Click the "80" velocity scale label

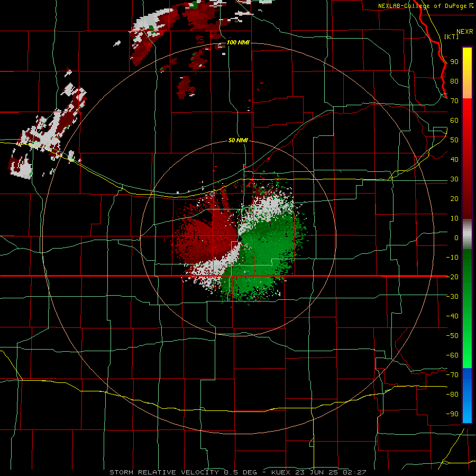coord(454,81)
